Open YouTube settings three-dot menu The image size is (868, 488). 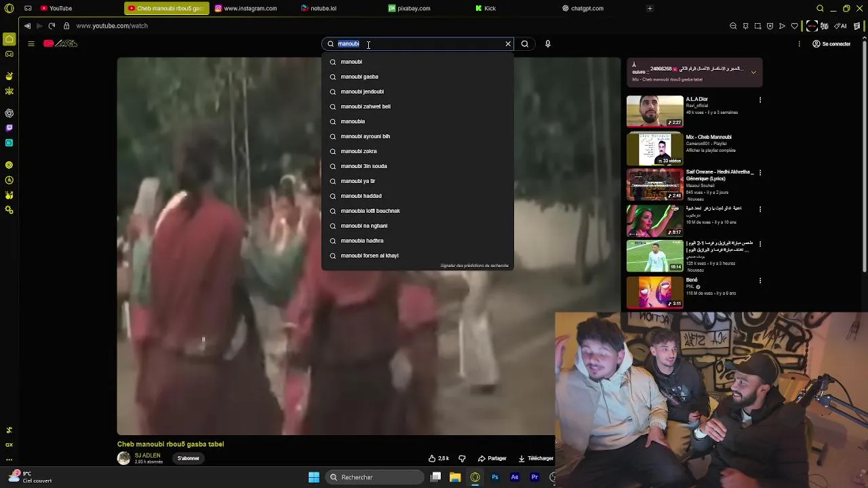point(799,44)
